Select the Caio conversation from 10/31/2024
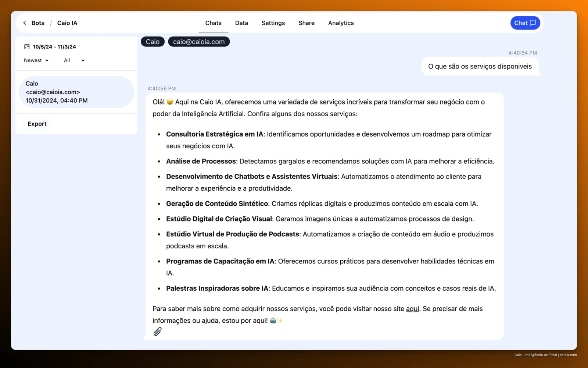Viewport: 588px width, 368px height. click(76, 92)
